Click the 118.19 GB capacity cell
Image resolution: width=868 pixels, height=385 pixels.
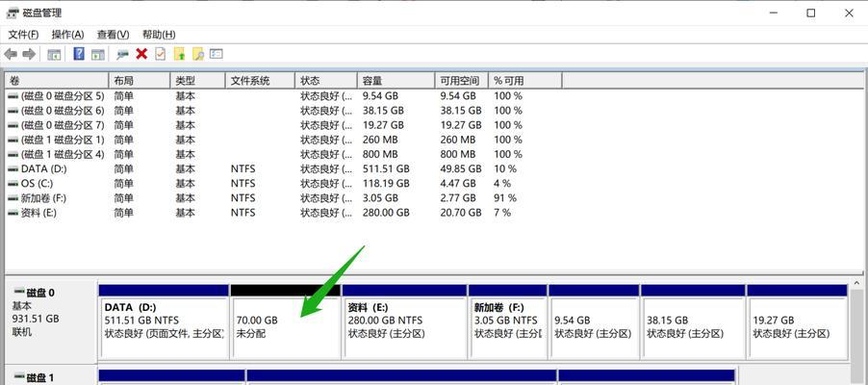point(386,184)
